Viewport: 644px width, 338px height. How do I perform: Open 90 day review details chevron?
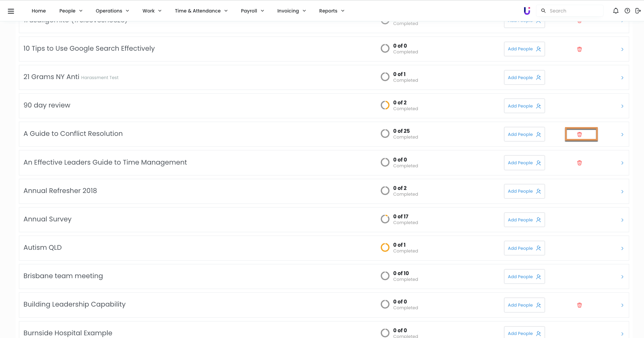622,106
